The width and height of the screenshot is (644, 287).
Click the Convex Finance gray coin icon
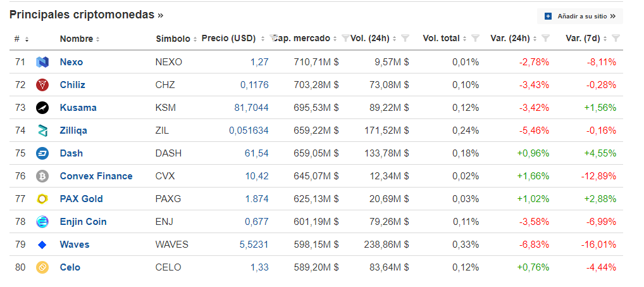pyautogui.click(x=42, y=176)
